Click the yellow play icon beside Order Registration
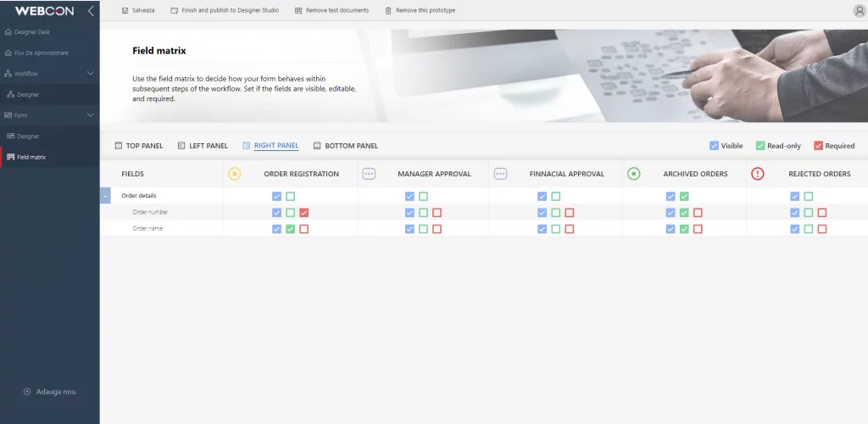This screenshot has height=424, width=868. coord(234,174)
